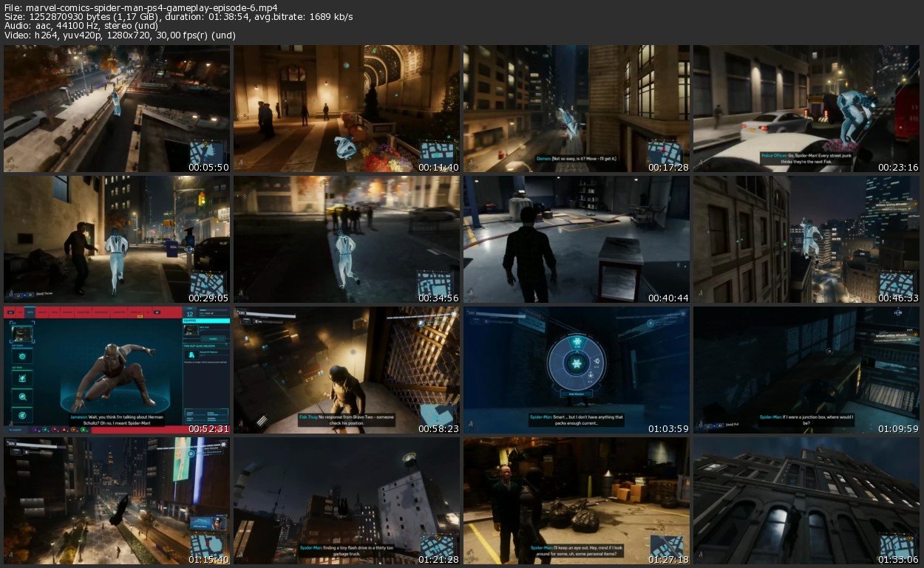
Task: Click Jameson subtitle in suit menu frame
Action: pyautogui.click(x=116, y=420)
